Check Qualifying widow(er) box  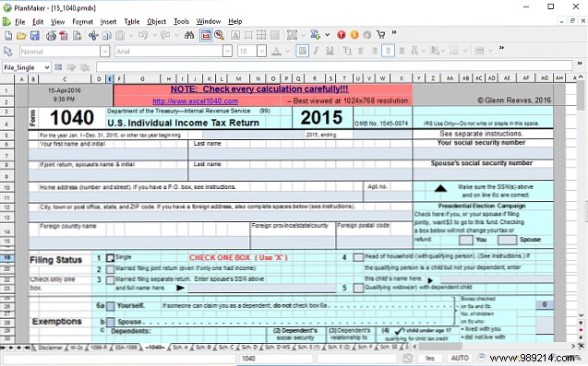[x=358, y=288]
